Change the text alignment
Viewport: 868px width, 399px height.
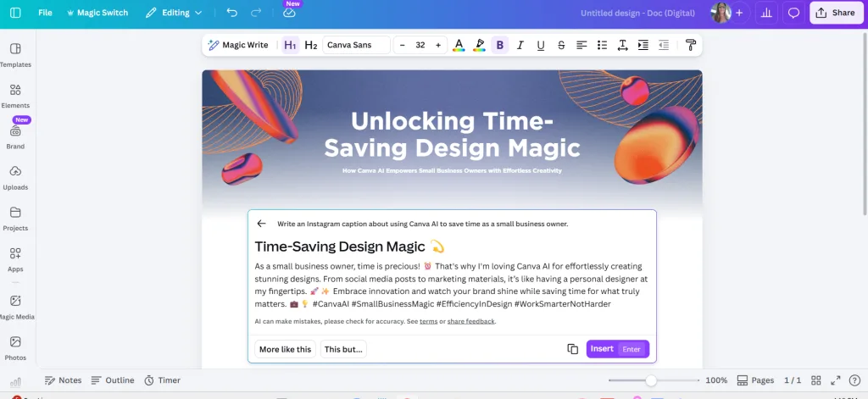click(x=581, y=45)
